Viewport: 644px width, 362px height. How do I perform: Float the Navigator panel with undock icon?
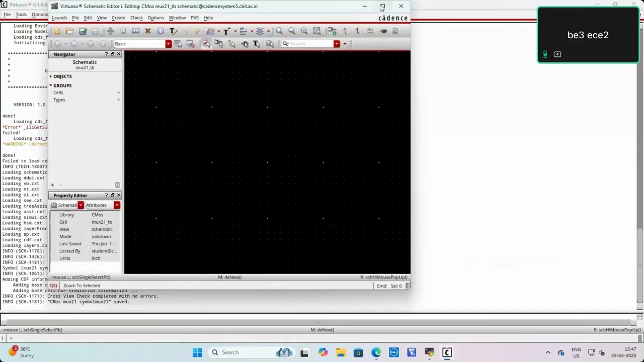click(x=113, y=54)
